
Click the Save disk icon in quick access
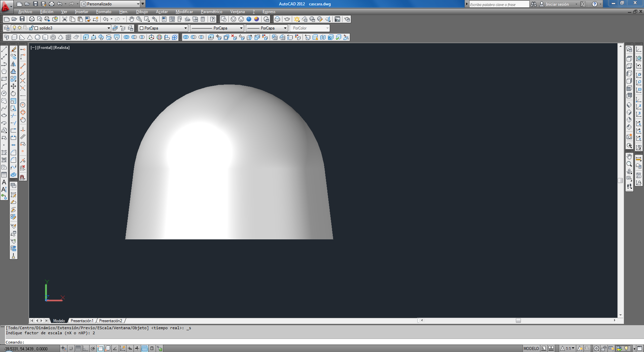click(36, 4)
